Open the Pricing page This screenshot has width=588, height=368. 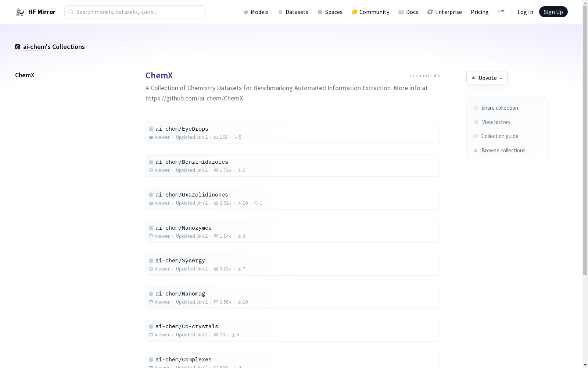coord(480,12)
